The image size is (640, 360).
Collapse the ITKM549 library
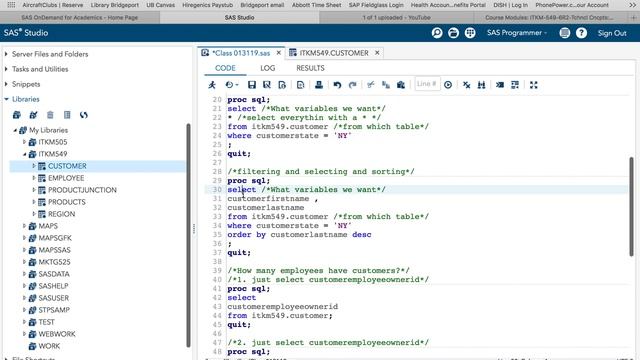coord(24,154)
